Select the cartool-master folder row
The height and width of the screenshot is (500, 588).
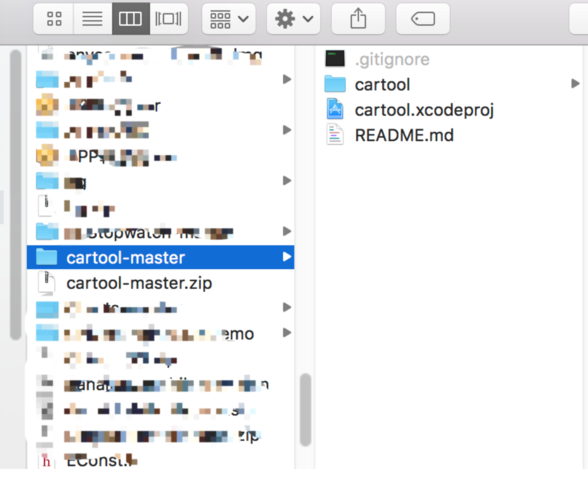[160, 257]
